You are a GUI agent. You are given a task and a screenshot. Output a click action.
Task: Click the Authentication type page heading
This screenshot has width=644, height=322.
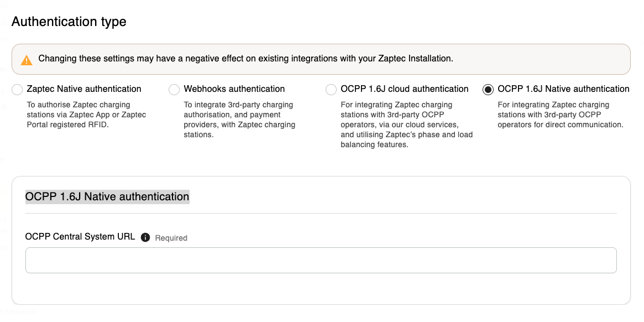[x=69, y=22]
